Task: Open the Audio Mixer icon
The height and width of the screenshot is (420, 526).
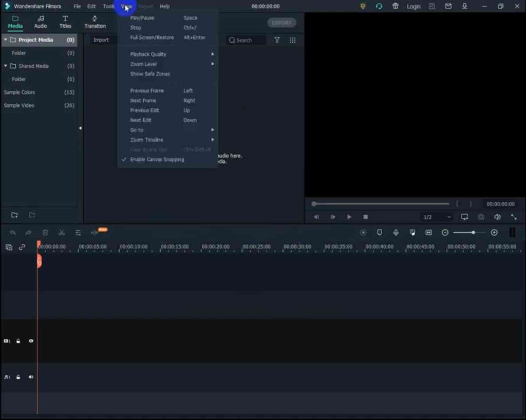Action: click(412, 233)
